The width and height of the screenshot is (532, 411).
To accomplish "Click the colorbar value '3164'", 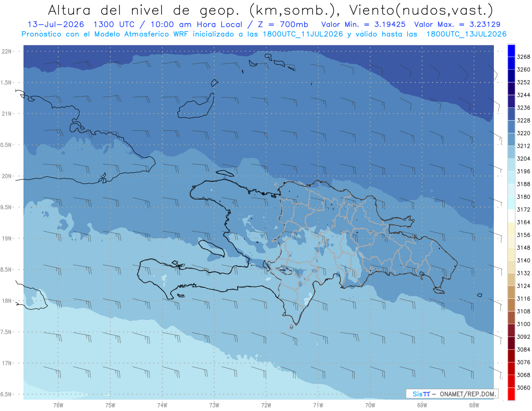I will (x=524, y=222).
